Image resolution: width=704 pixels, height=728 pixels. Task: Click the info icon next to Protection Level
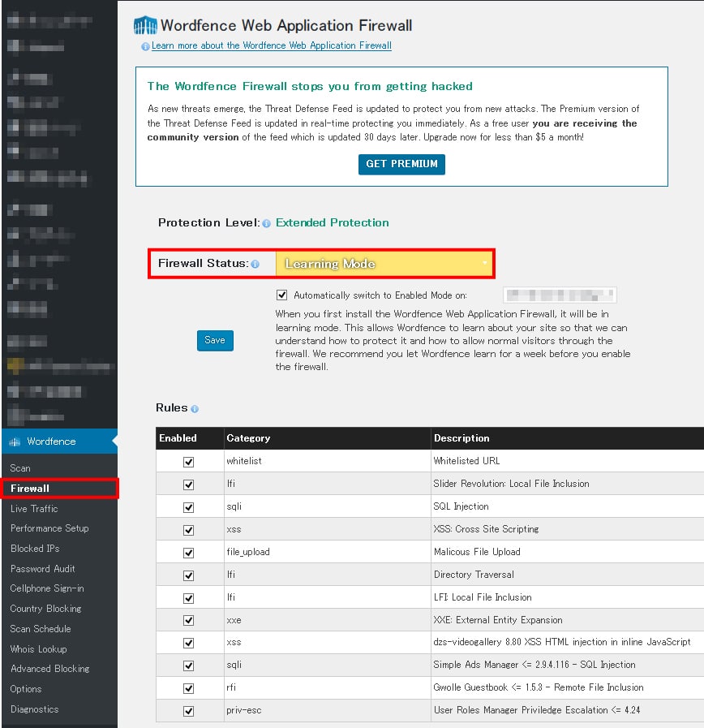click(x=266, y=223)
